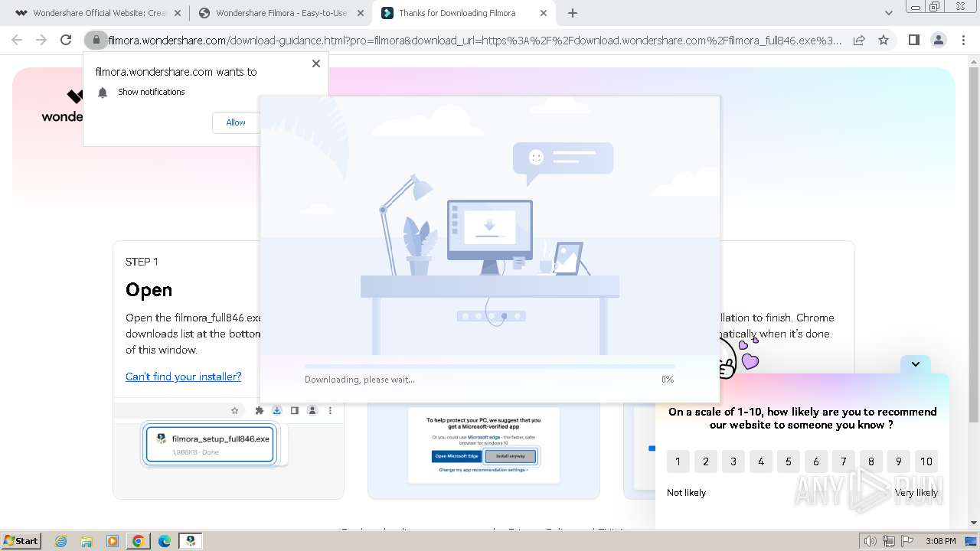The image size is (980, 551).
Task: View site information lock icon
Action: 96,40
